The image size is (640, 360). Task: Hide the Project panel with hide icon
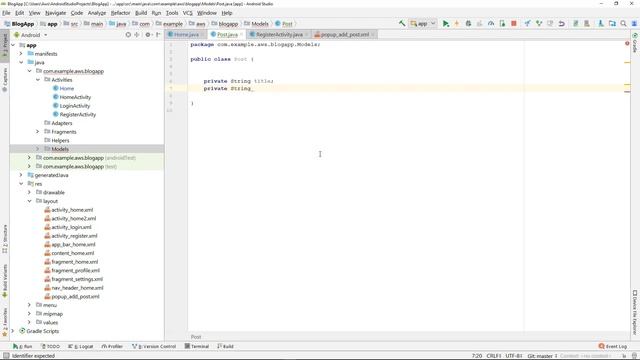(158, 35)
